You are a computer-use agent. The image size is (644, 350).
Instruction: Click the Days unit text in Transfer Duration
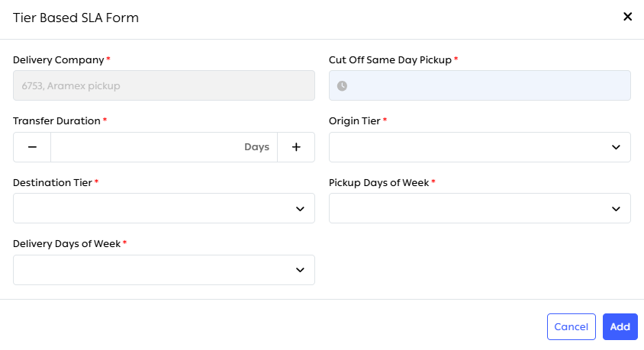coord(256,147)
